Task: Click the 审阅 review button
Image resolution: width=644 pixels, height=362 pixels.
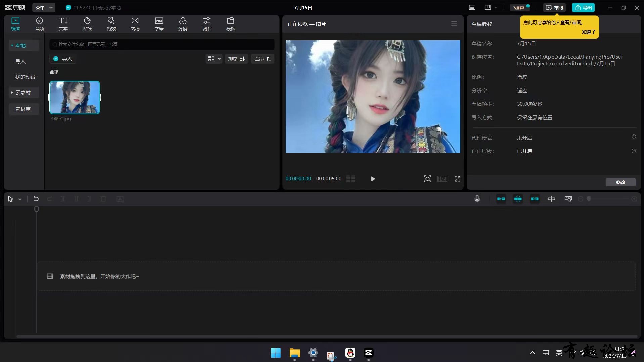Action: (x=554, y=7)
